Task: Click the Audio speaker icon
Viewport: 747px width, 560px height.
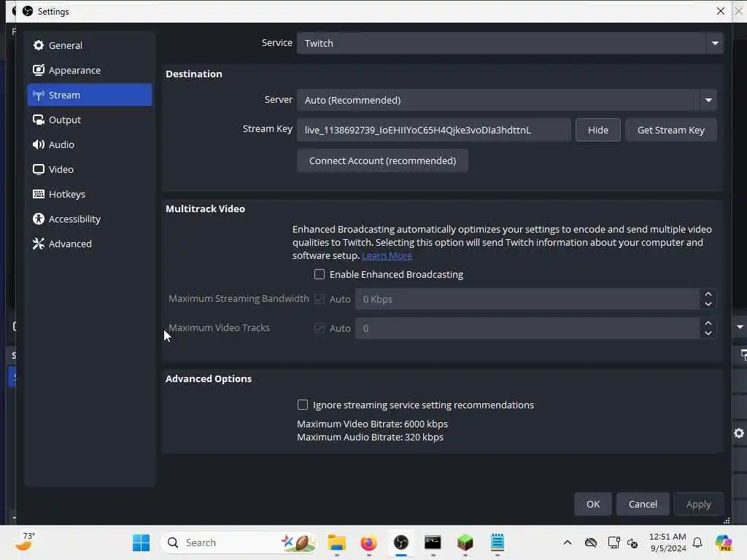Action: (x=39, y=145)
